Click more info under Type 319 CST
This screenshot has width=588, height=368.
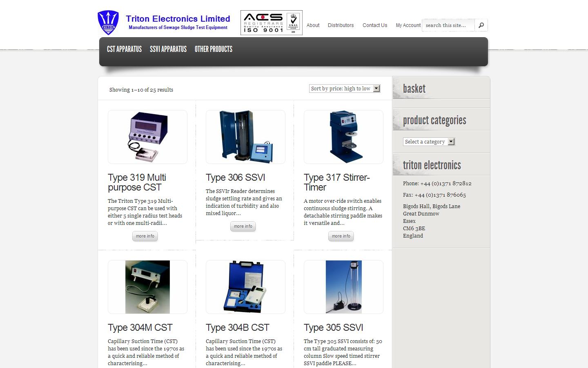pos(145,236)
